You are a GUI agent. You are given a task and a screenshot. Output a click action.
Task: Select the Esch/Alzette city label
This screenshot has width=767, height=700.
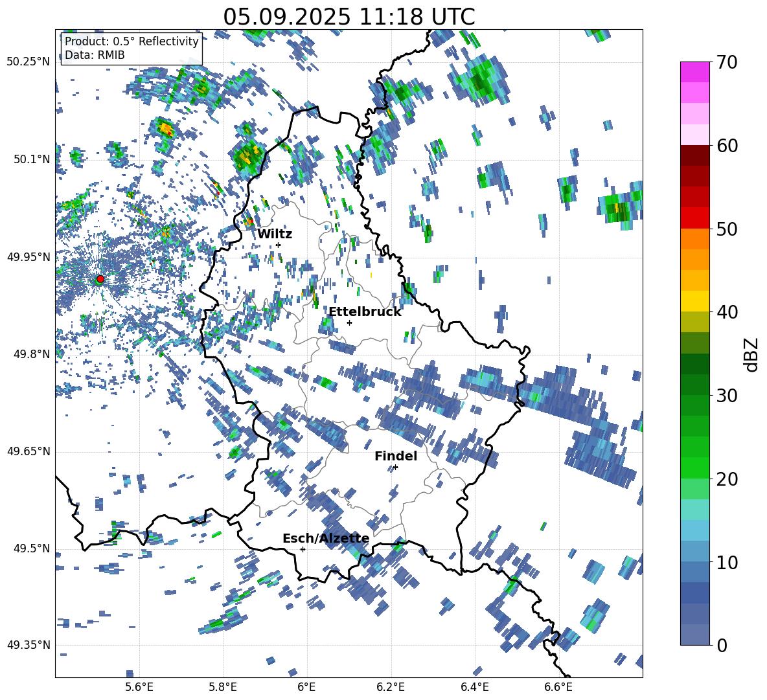point(326,539)
